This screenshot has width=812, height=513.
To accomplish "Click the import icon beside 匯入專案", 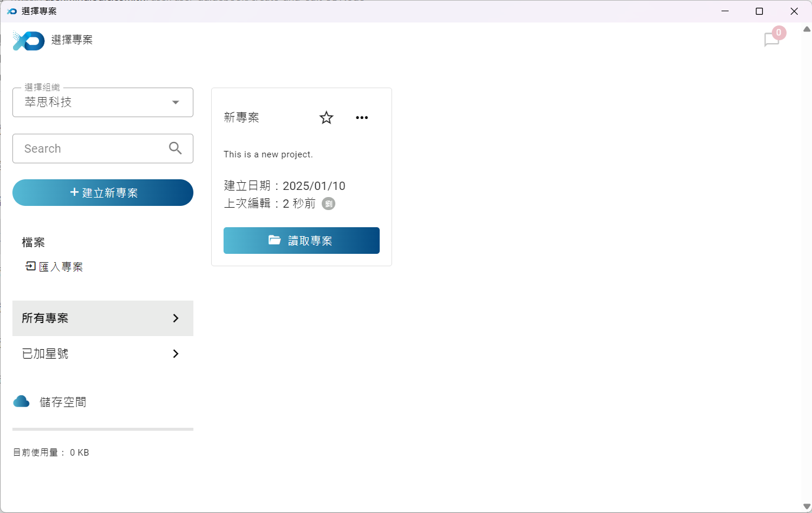I will pyautogui.click(x=30, y=267).
